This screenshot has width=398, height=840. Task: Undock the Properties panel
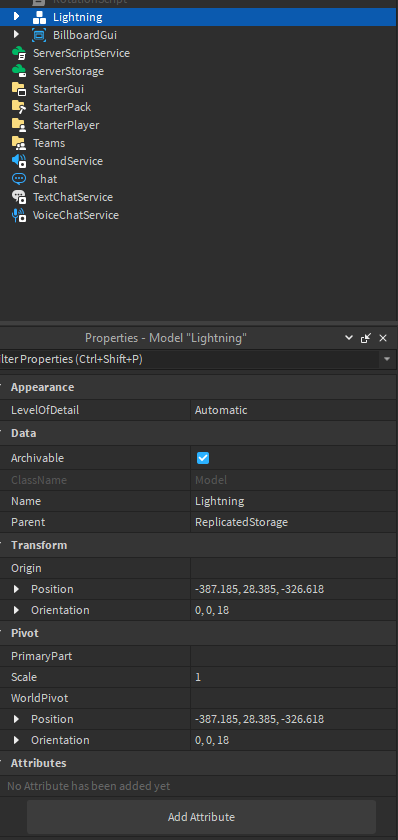[x=366, y=338]
